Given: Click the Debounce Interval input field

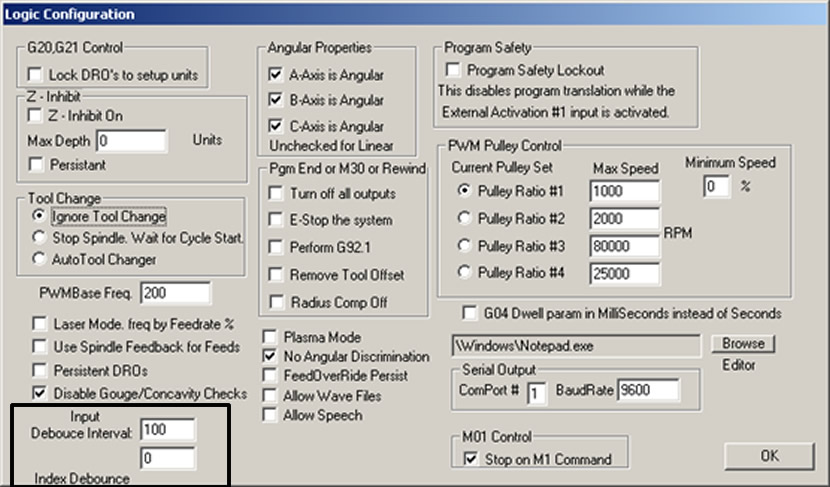Looking at the screenshot, I should (167, 430).
